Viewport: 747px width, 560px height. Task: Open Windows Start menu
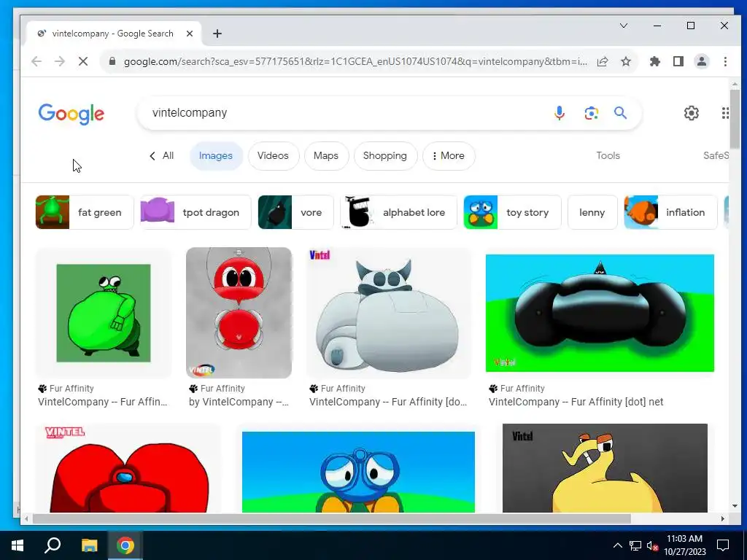tap(18, 545)
